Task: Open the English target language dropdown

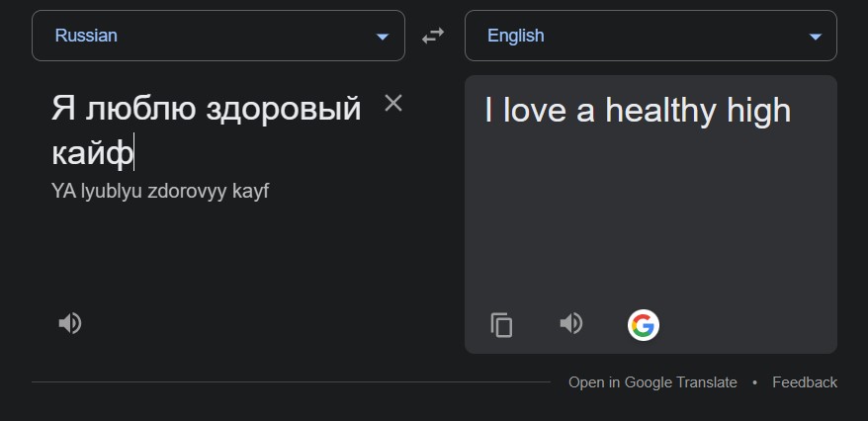Action: (x=650, y=36)
